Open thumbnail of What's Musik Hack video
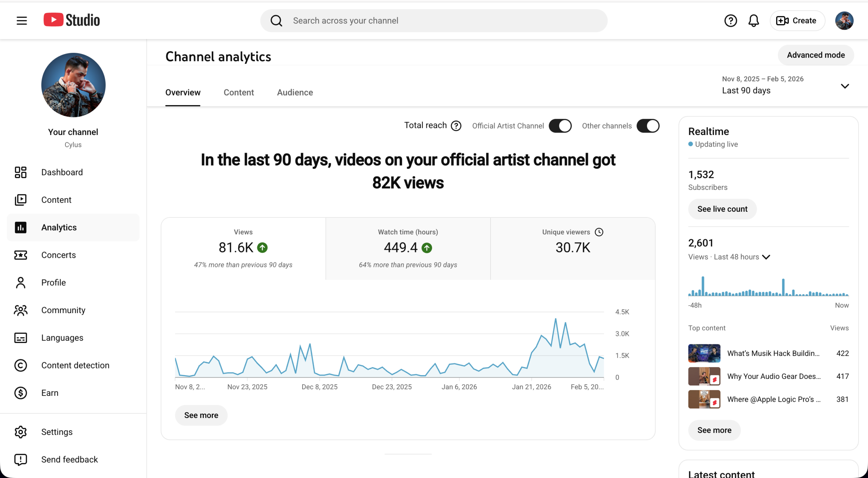The width and height of the screenshot is (868, 478). point(704,353)
